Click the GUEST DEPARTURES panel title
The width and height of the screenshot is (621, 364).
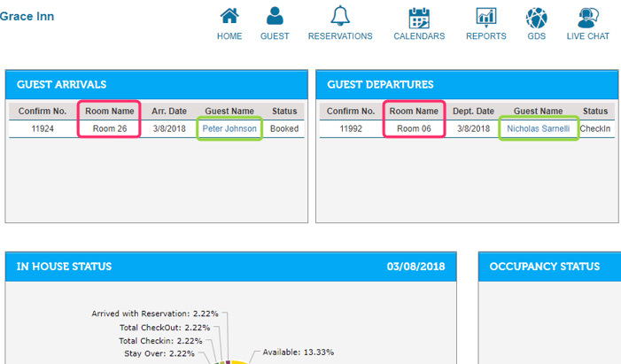coord(380,84)
